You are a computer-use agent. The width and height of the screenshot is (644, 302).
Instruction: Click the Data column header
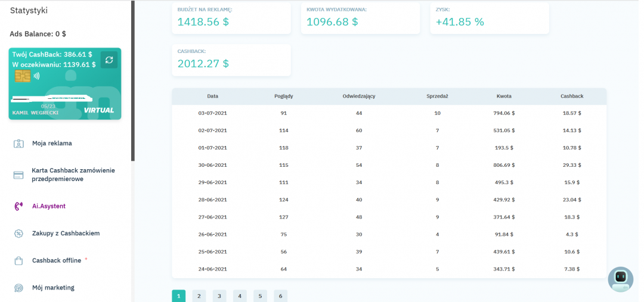tap(212, 96)
